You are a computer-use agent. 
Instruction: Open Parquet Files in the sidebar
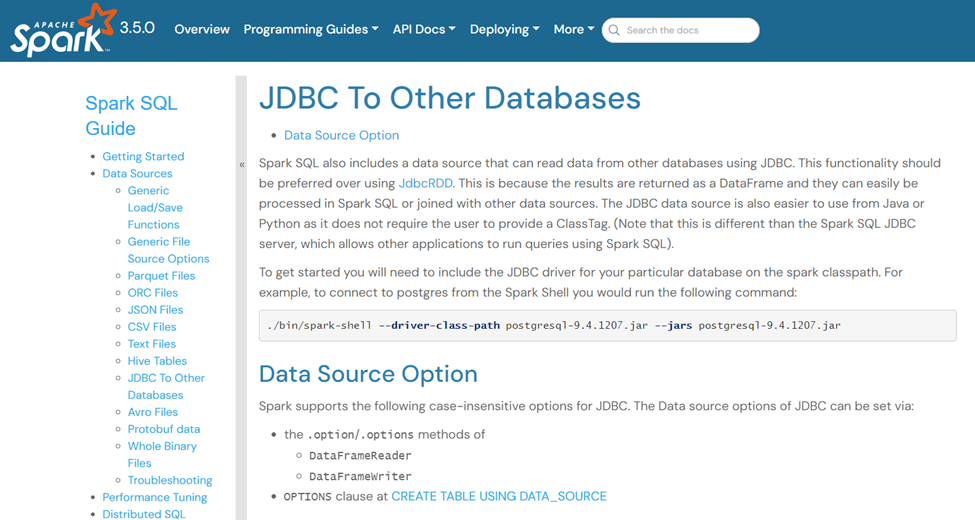point(161,275)
